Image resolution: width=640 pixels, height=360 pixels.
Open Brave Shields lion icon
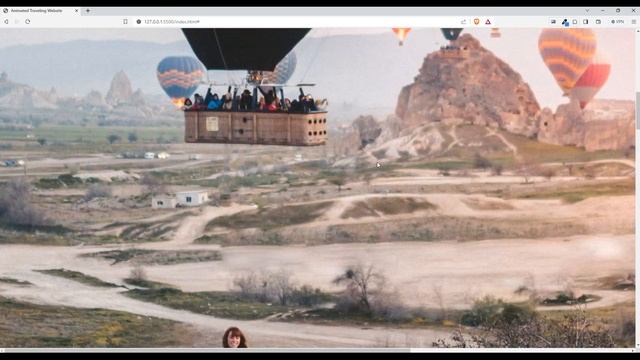[476, 22]
